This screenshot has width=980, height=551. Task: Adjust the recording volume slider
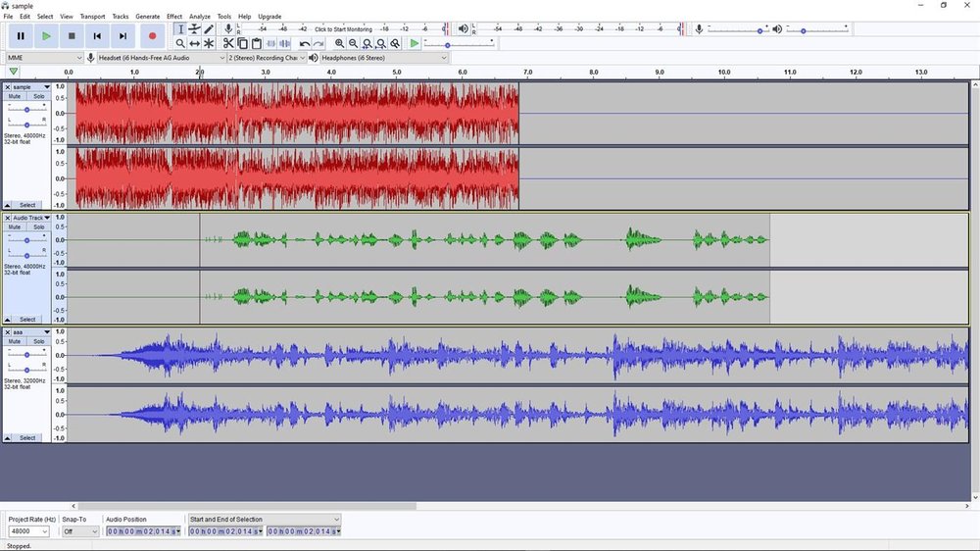coord(737,29)
